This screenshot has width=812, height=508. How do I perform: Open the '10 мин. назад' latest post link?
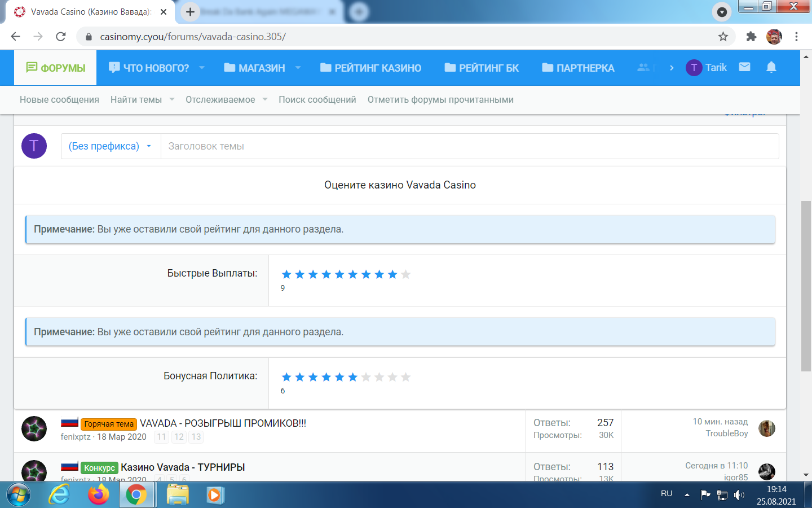click(720, 422)
